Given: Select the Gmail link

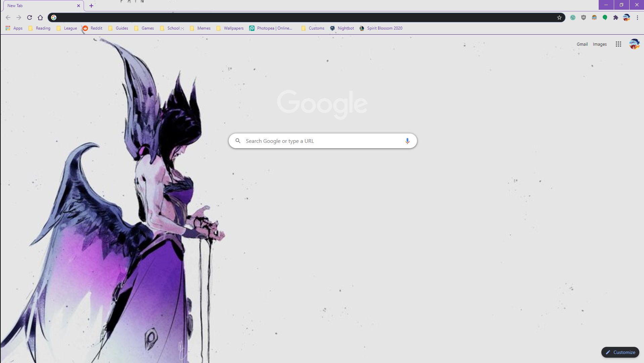Looking at the screenshot, I should [582, 44].
